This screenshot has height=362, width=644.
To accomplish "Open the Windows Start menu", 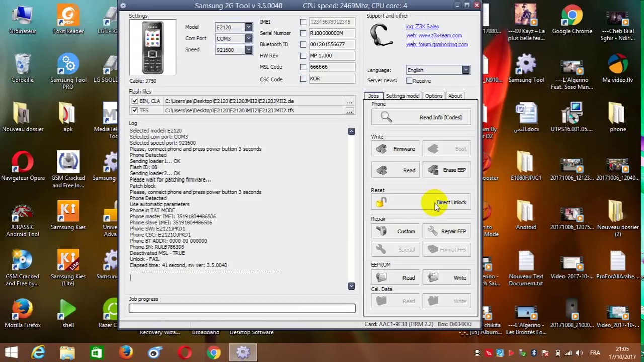I will (x=11, y=353).
